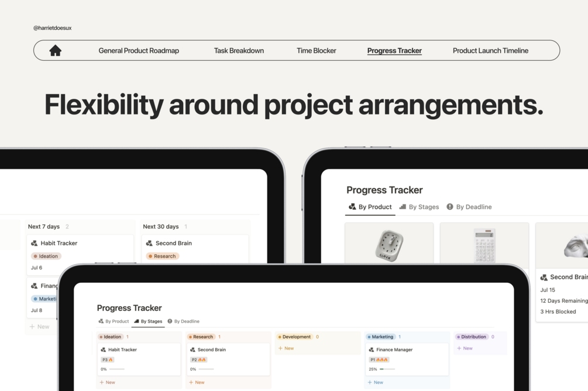The image size is (588, 391).
Task: Click the Marketing column tag in front tablet
Action: [380, 337]
